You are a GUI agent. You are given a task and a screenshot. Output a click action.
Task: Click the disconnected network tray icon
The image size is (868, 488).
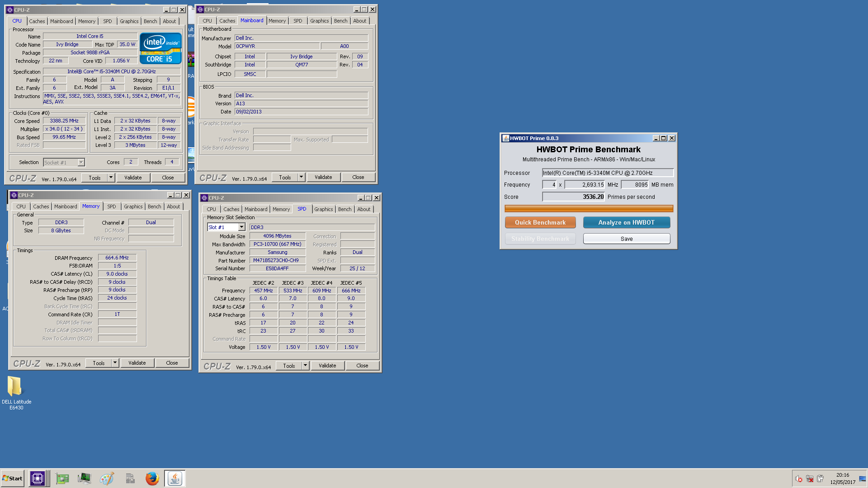(810, 479)
